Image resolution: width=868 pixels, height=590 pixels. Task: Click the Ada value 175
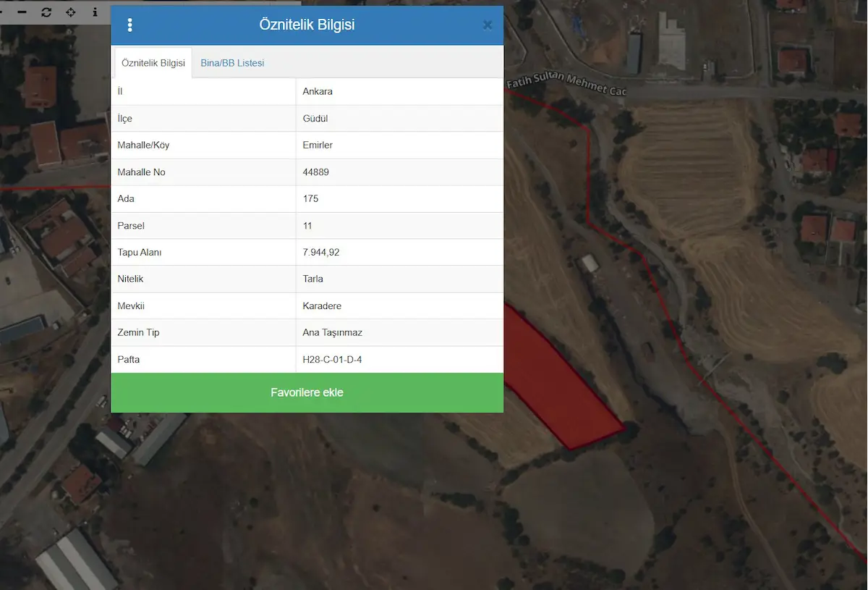point(311,198)
